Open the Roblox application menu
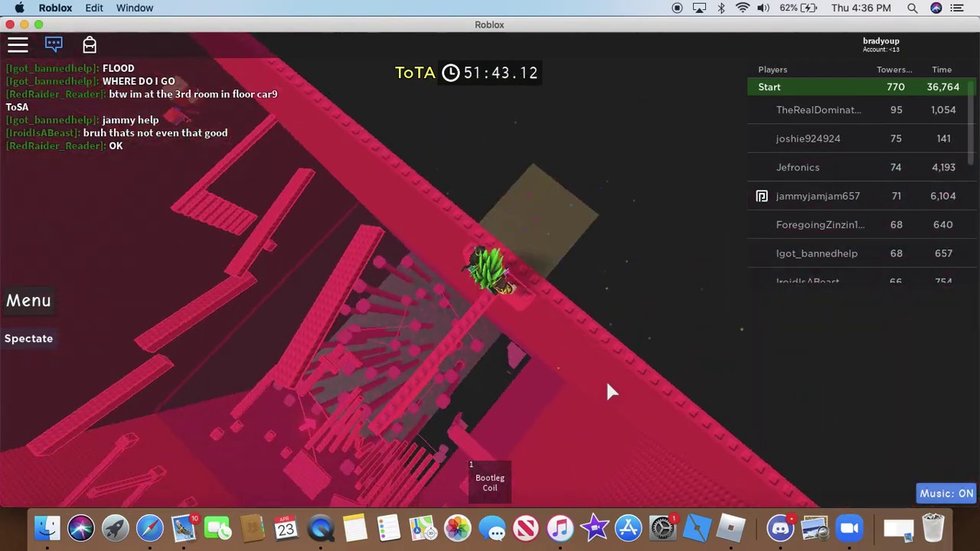Viewport: 980px width, 551px height. coord(55,8)
